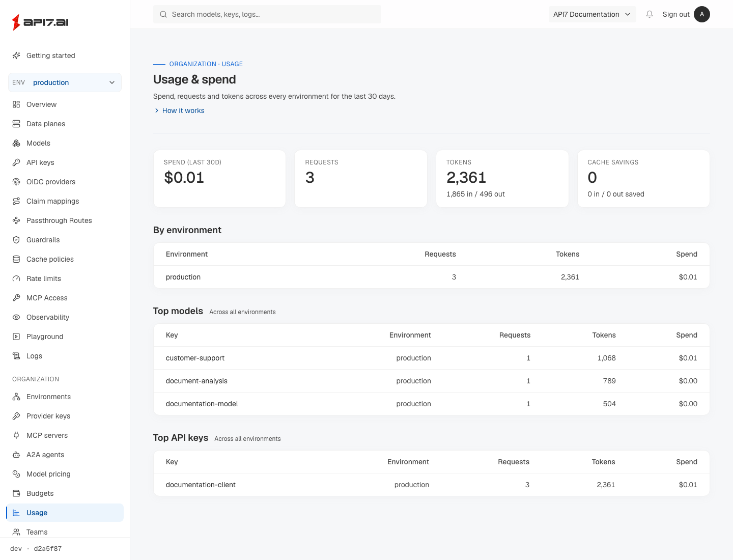Open Observability link
Image resolution: width=733 pixels, height=560 pixels.
65,317
